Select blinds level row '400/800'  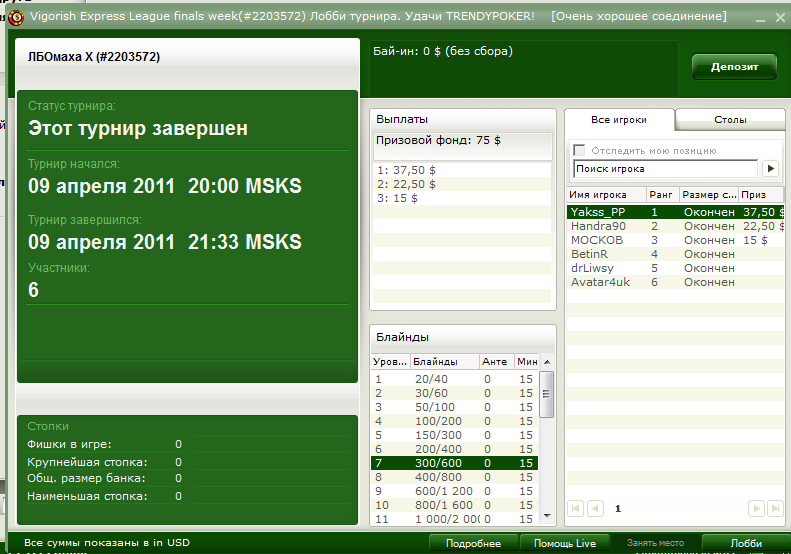[455, 477]
